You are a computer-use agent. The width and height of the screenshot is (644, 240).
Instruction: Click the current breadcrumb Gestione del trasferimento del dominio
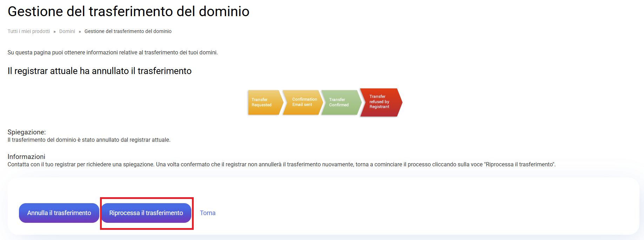coord(128,31)
